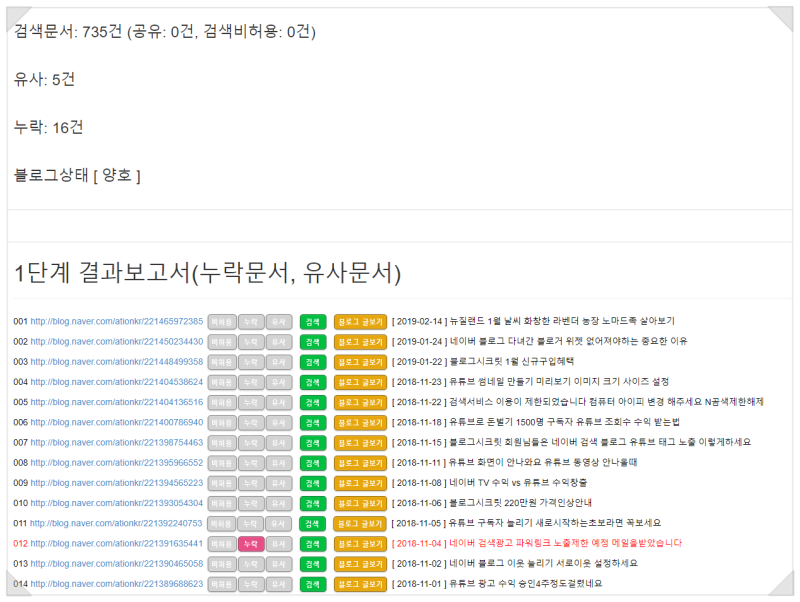The height and width of the screenshot is (602, 800).
Task: Click the gray 유사 button in row 005
Action: [279, 403]
